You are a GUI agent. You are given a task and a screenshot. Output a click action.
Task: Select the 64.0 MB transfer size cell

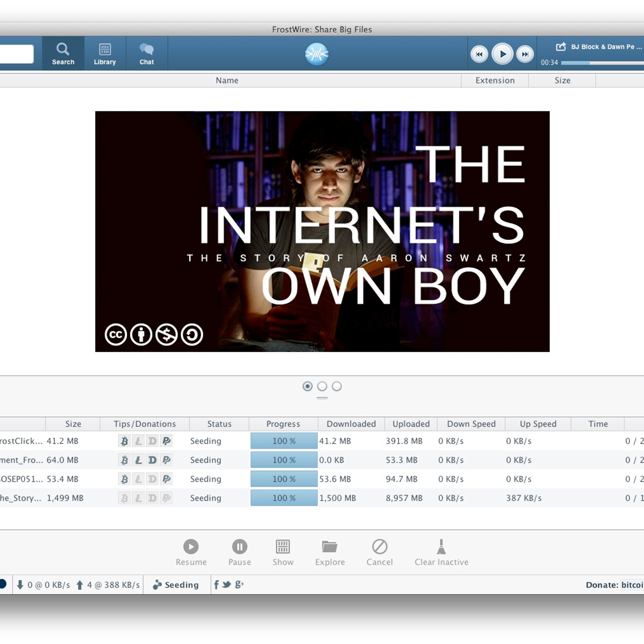coord(62,460)
